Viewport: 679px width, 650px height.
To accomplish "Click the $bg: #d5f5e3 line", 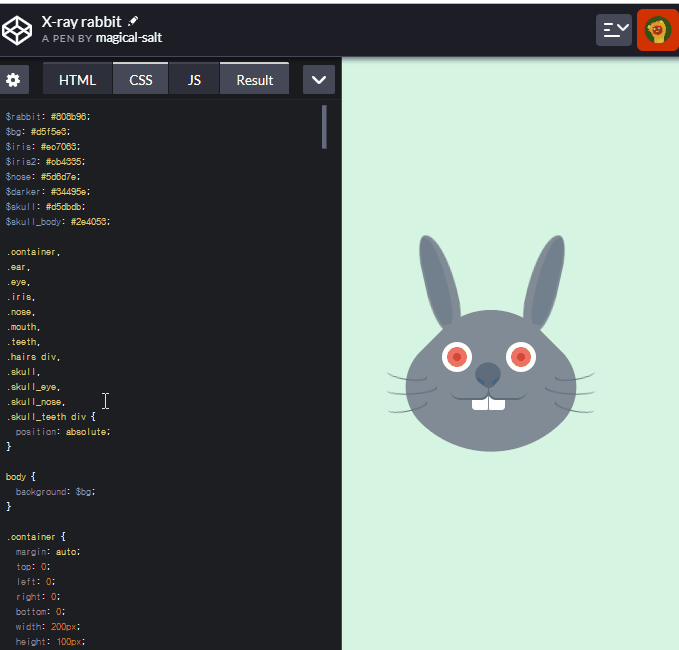I will 38,132.
